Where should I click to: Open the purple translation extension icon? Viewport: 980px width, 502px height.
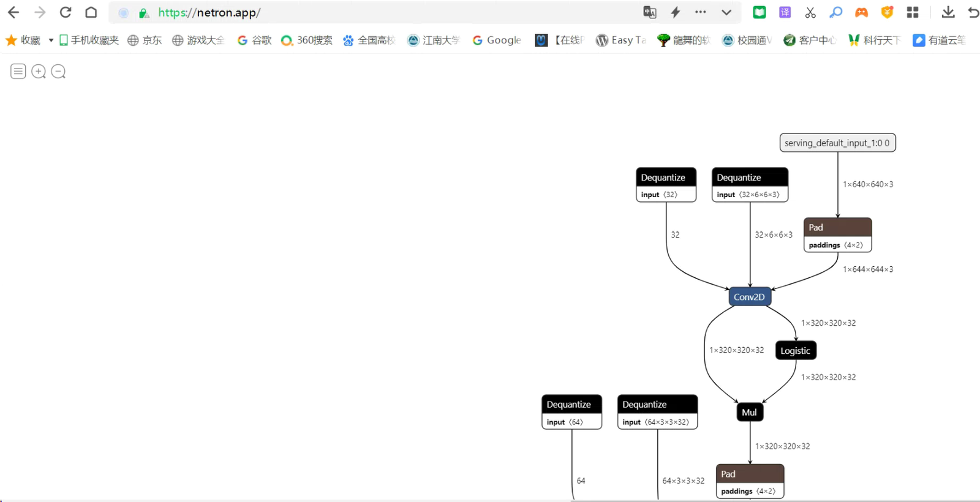click(785, 12)
